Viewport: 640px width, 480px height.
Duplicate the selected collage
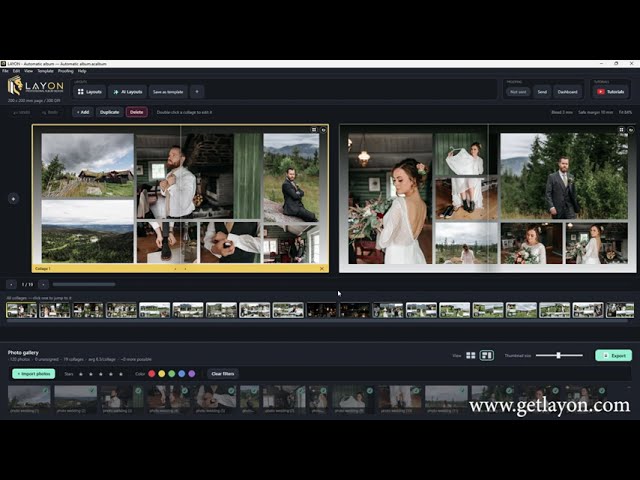pyautogui.click(x=109, y=112)
